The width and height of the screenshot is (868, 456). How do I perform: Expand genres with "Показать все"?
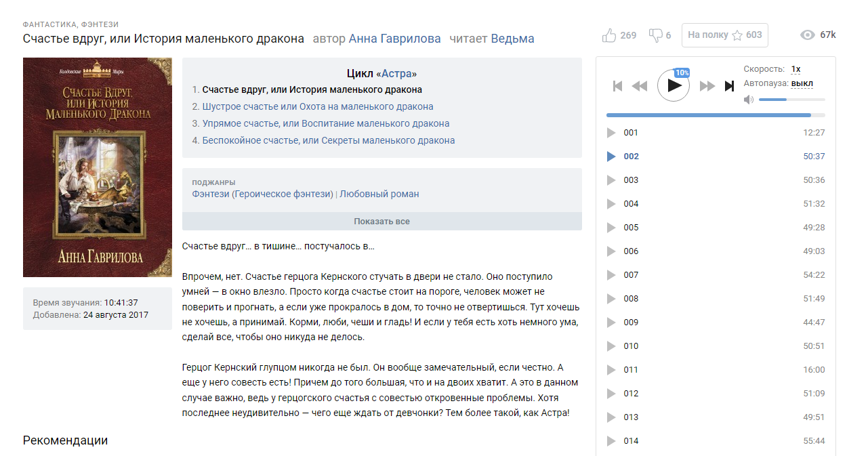coord(381,222)
